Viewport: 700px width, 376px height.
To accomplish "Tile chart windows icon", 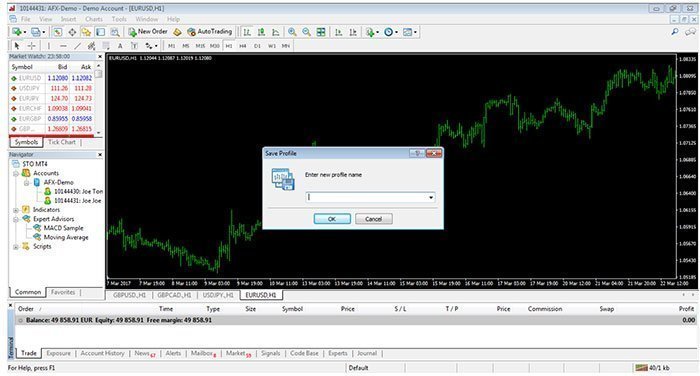I will coord(321,32).
